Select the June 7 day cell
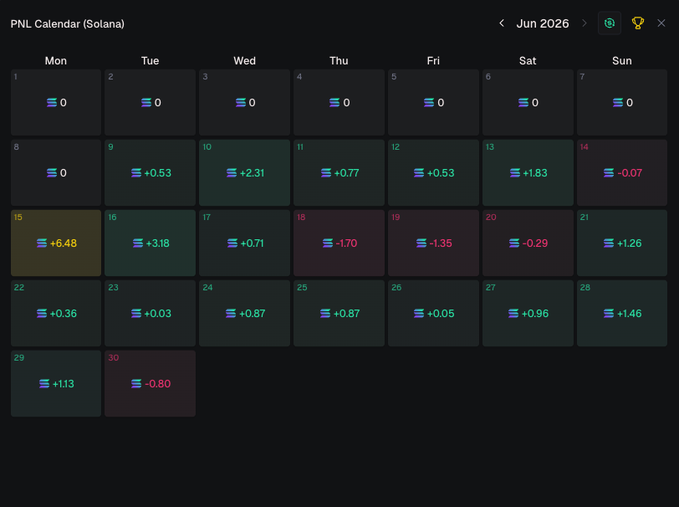679x507 pixels. point(622,103)
